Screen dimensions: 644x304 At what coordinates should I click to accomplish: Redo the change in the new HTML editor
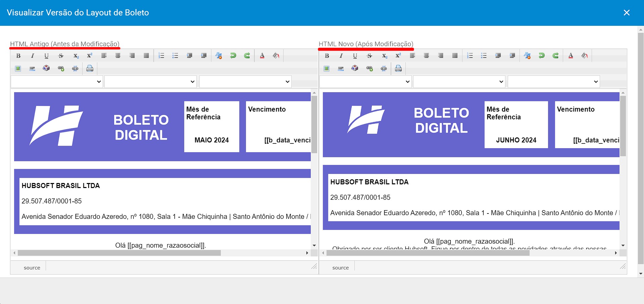pyautogui.click(x=555, y=56)
